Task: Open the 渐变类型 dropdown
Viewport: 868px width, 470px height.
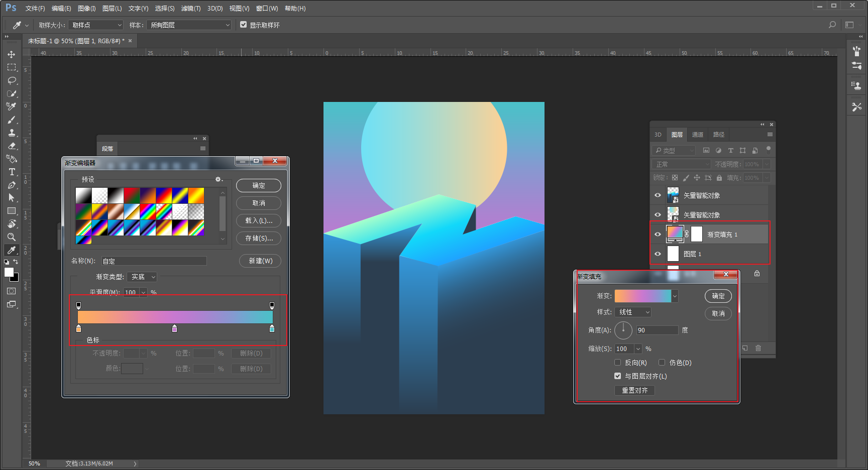Action: pyautogui.click(x=142, y=277)
